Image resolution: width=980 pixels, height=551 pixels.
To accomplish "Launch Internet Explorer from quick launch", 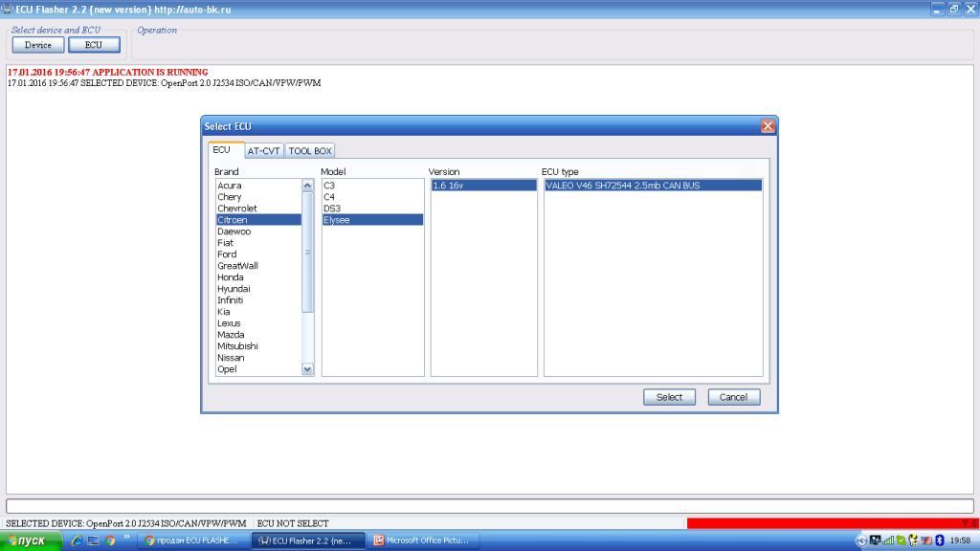I will click(77, 540).
